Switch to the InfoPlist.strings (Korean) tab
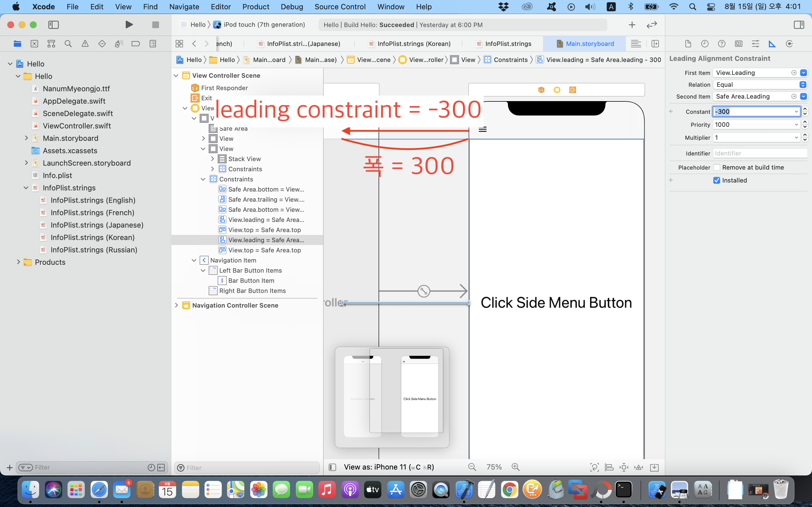 413,44
